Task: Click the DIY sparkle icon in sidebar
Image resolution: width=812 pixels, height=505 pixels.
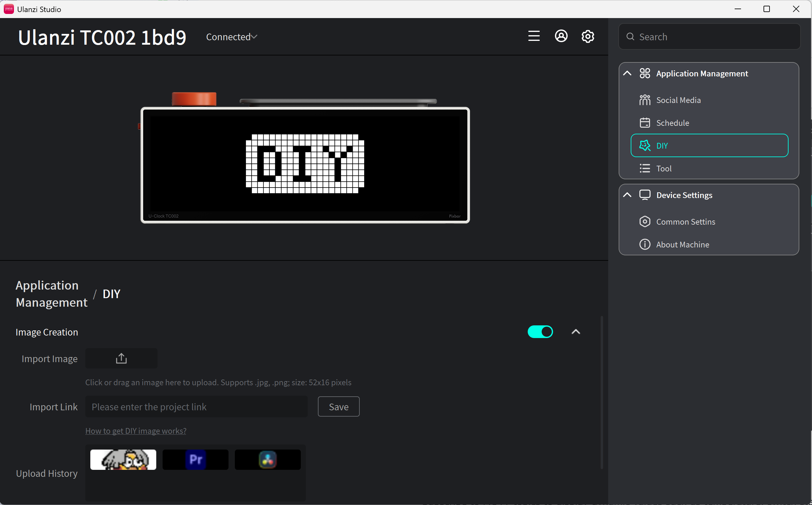Action: [645, 146]
